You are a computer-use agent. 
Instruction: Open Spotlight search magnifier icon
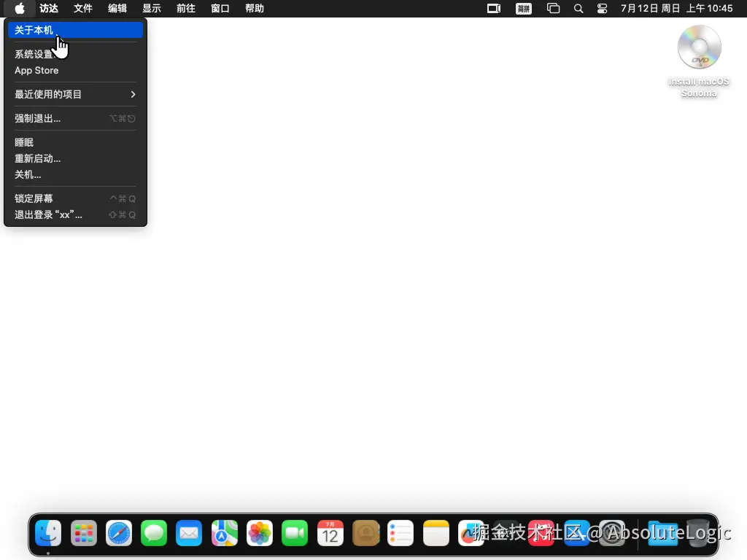point(578,9)
